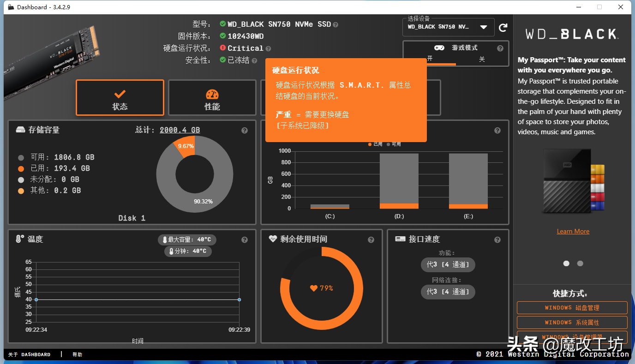This screenshot has width=635, height=364.
Task: Click the (E:) volume bar
Action: [x=468, y=181]
